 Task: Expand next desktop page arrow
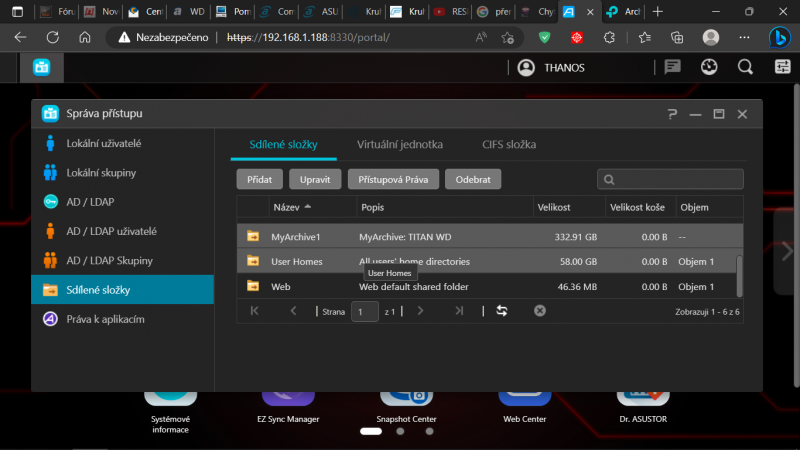click(787, 251)
